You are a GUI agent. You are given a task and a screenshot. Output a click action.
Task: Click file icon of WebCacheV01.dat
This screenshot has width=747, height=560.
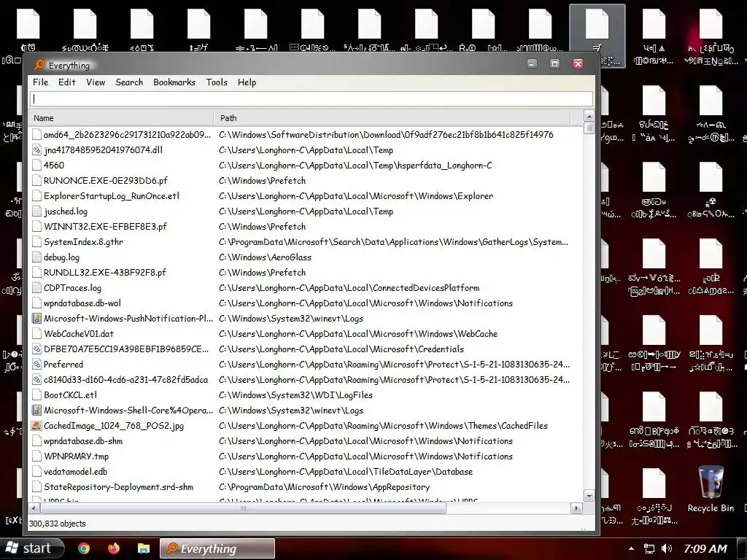(x=36, y=334)
